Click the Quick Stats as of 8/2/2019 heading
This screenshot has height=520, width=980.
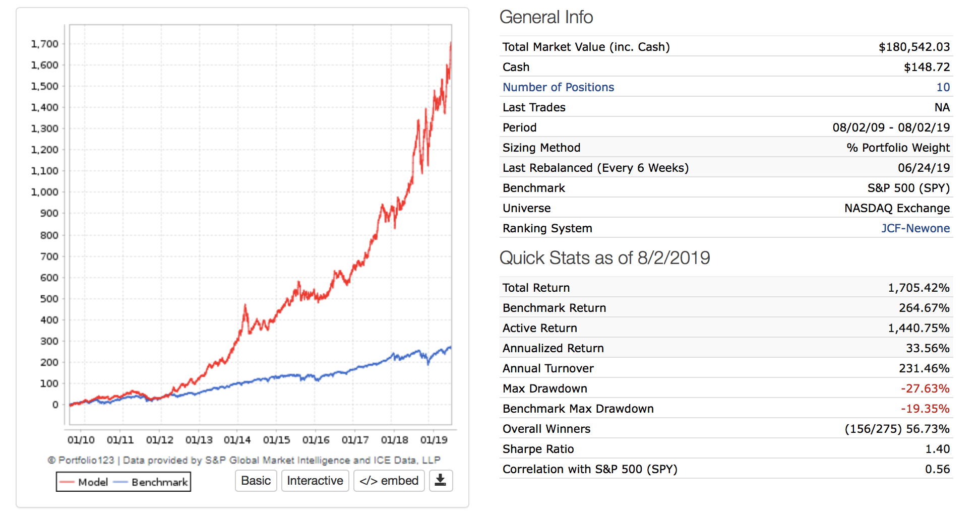[604, 258]
